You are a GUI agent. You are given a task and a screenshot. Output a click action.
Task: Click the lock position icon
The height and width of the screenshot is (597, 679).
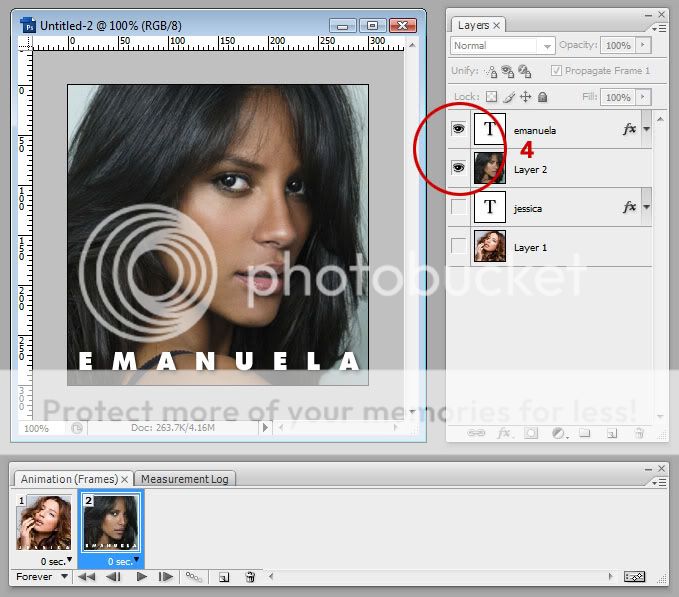click(526, 98)
